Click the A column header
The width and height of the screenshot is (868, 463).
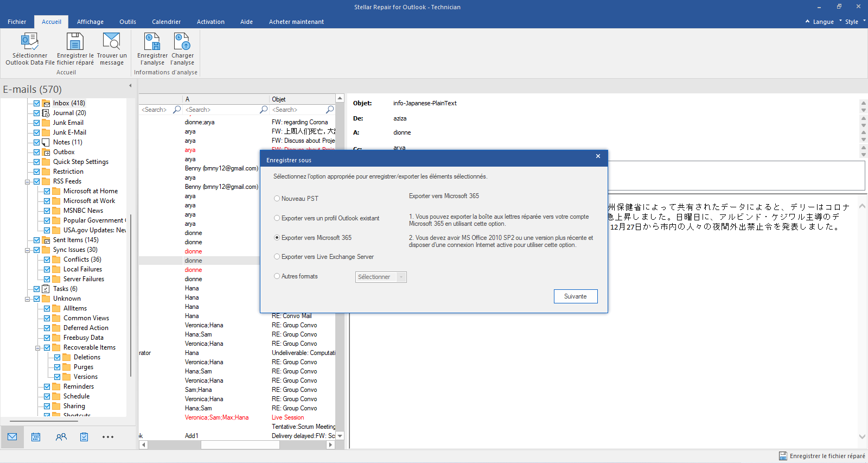[226, 99]
